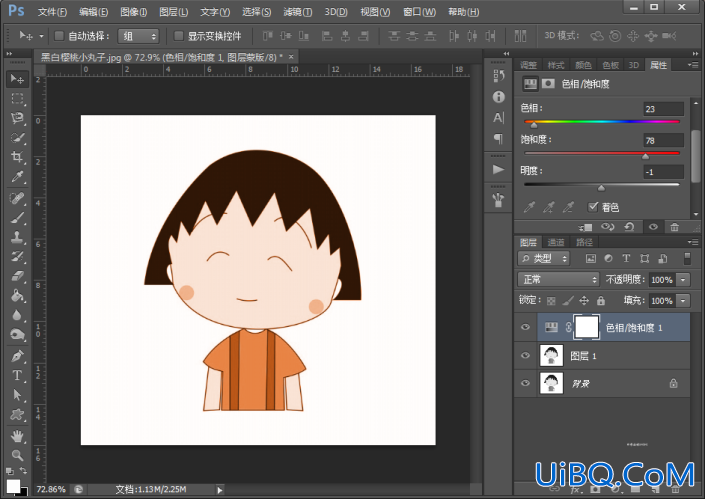Select the History Brush tool
The width and height of the screenshot is (705, 499).
point(17,257)
